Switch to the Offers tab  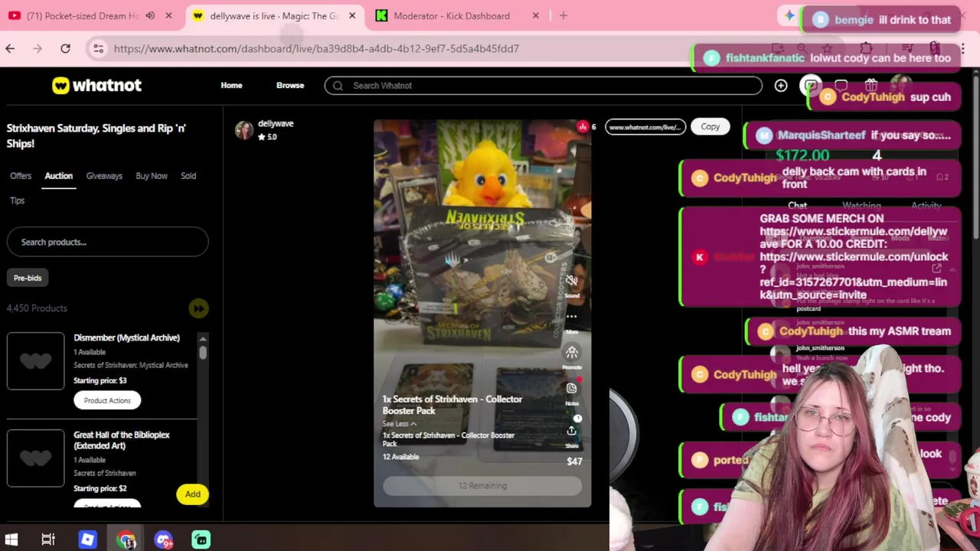coord(21,176)
